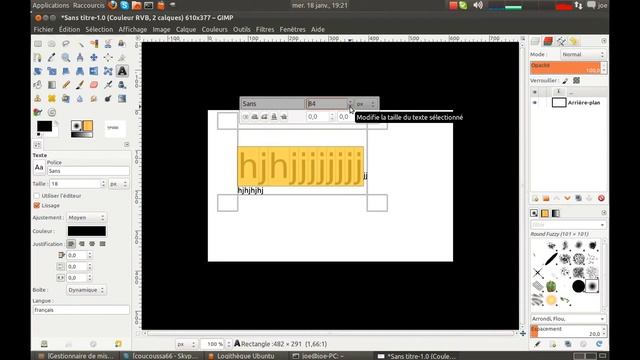640x360 pixels.
Task: Open the zoom '100 %' dropdown
Action: coord(216,344)
